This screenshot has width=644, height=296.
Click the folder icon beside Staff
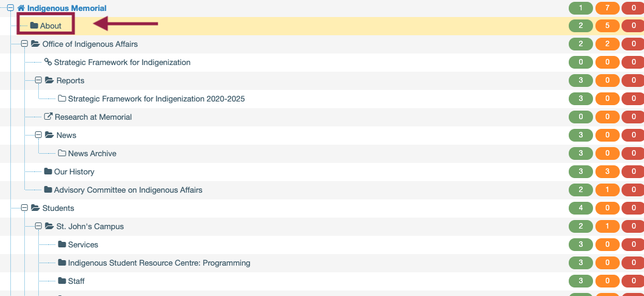pyautogui.click(x=62, y=281)
